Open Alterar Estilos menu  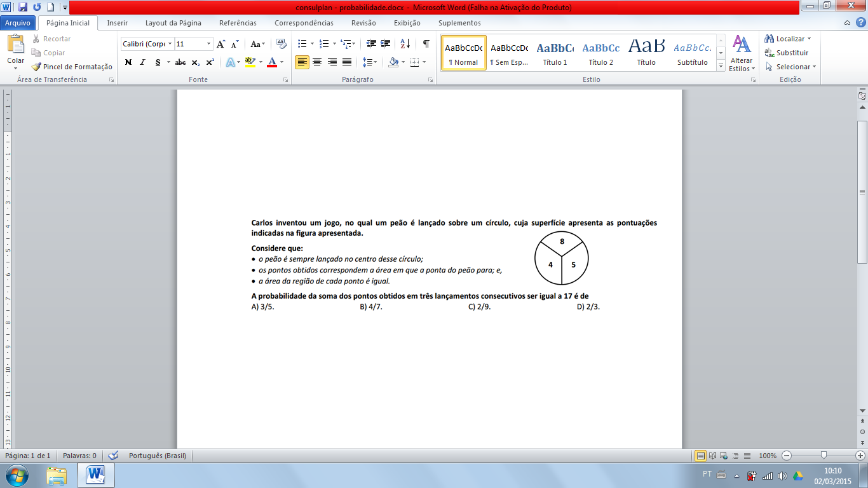click(x=742, y=53)
